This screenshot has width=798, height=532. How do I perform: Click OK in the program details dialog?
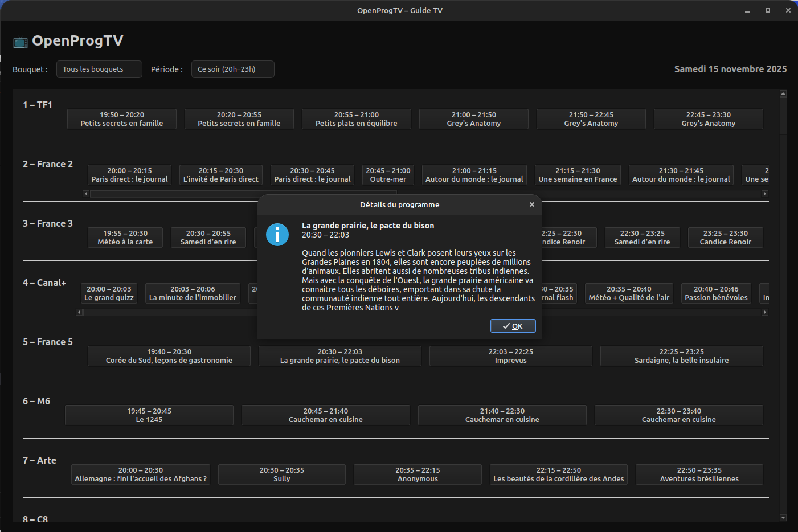click(x=513, y=326)
